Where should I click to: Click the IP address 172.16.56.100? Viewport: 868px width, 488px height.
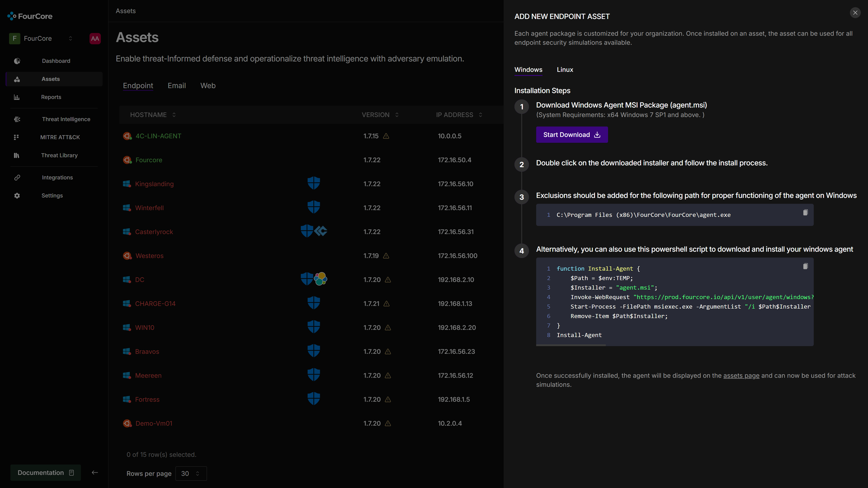458,256
